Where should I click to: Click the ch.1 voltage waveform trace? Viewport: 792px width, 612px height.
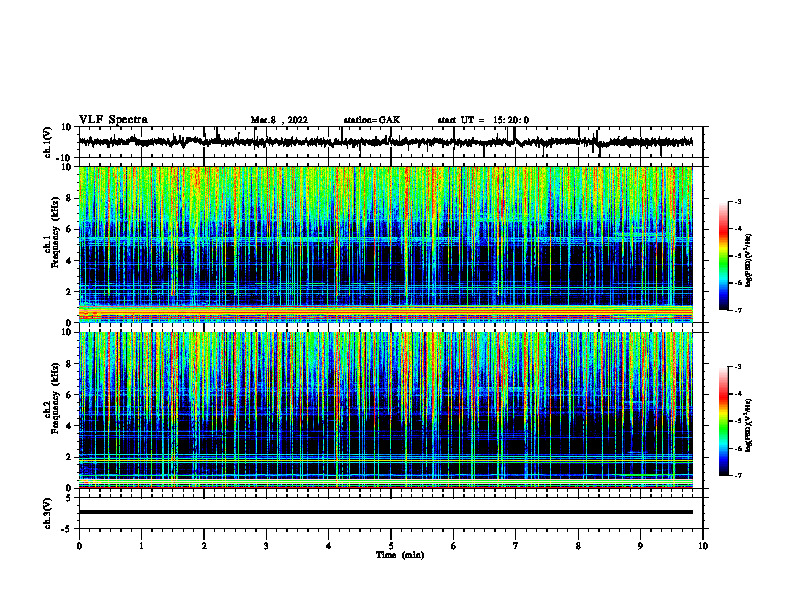pyautogui.click(x=385, y=142)
